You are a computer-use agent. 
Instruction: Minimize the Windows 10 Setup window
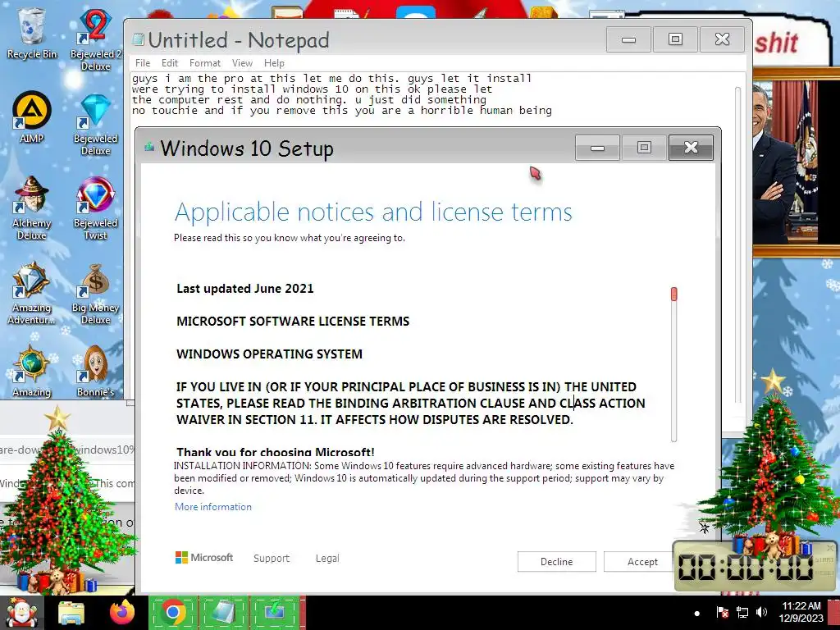[597, 148]
